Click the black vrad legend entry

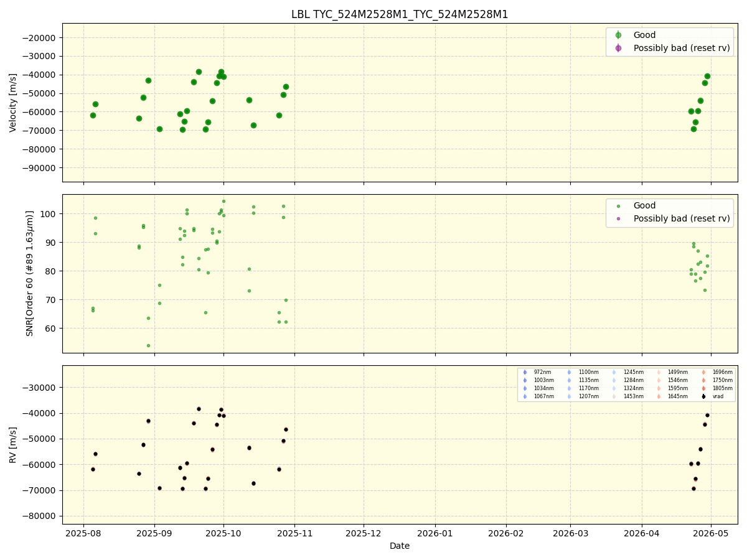click(x=712, y=396)
